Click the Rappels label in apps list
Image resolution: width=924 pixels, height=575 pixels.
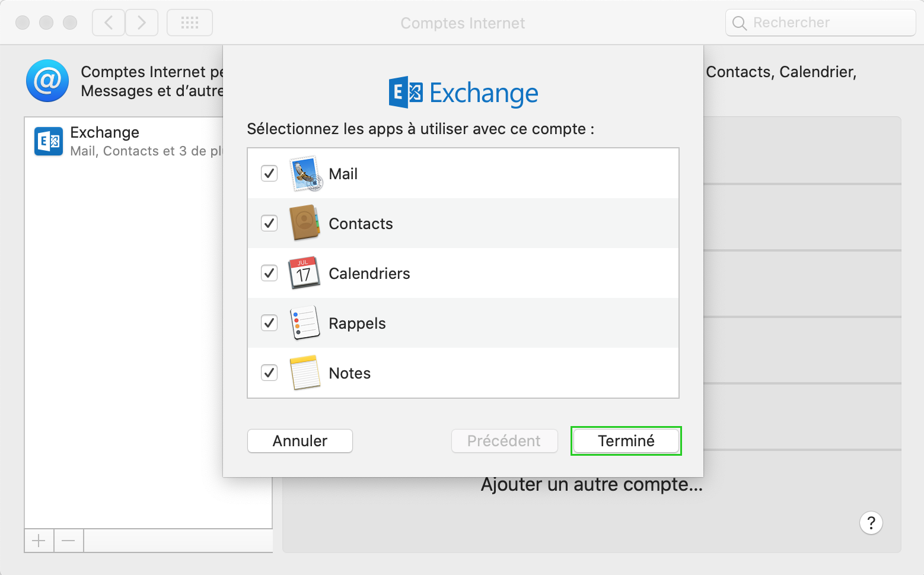(x=358, y=323)
